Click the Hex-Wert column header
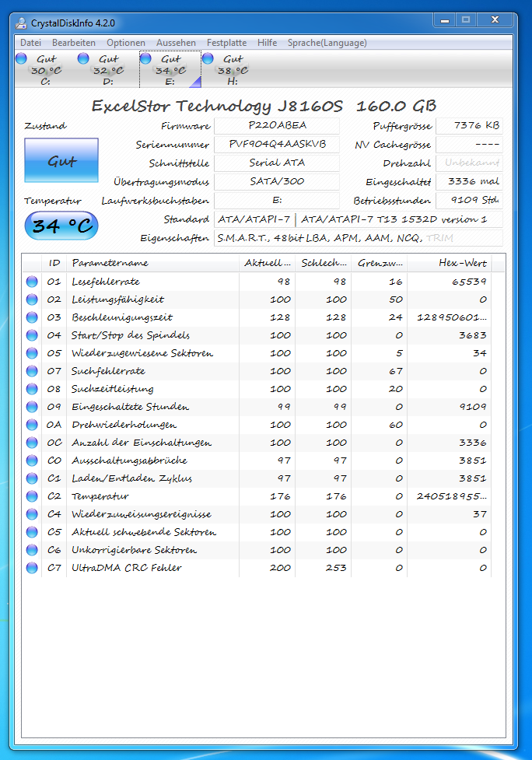The height and width of the screenshot is (760, 532). tap(449, 263)
